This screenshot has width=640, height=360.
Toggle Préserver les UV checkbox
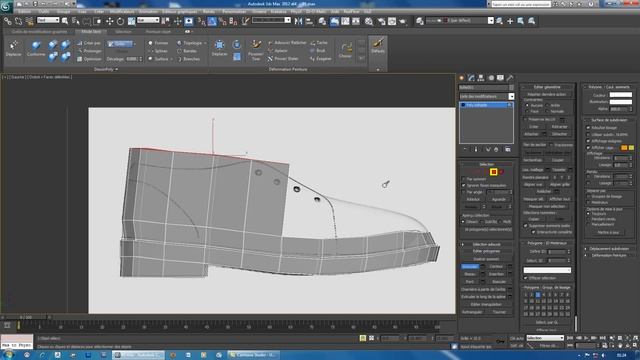[525, 120]
